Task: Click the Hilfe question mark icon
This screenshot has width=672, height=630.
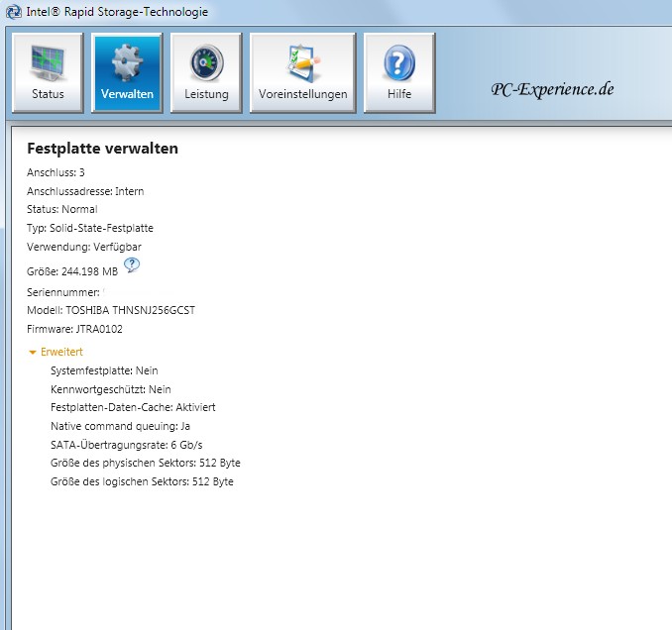Action: tap(398, 62)
